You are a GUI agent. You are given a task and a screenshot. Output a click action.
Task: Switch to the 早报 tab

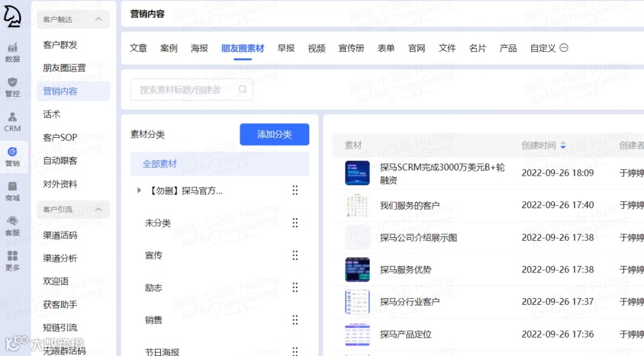(x=286, y=48)
